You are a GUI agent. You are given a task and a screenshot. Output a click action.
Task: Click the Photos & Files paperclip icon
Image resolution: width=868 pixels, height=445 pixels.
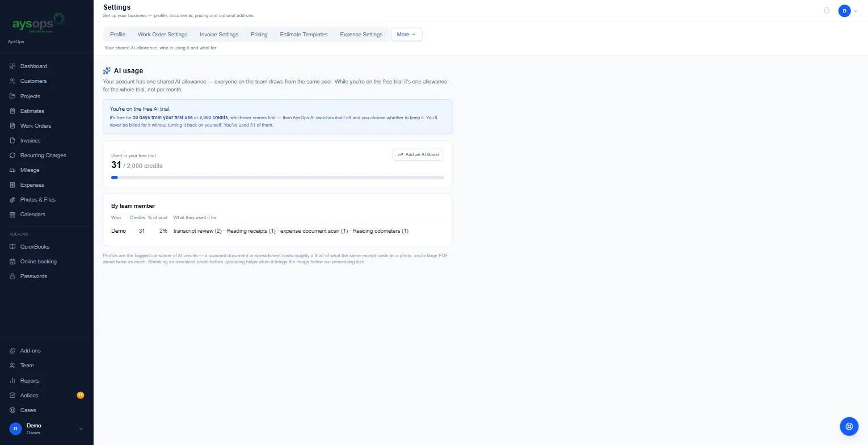click(12, 200)
